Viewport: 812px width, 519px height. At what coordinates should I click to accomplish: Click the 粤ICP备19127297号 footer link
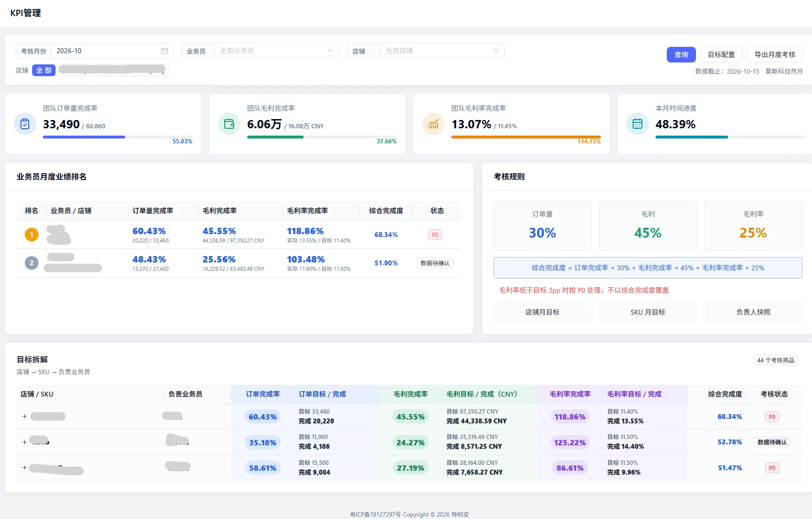(x=375, y=515)
